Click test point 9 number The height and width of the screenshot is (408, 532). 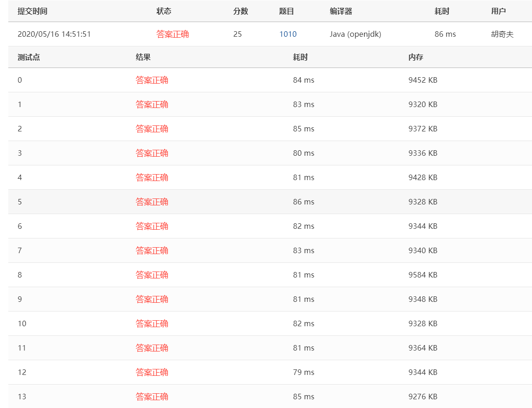pos(20,300)
